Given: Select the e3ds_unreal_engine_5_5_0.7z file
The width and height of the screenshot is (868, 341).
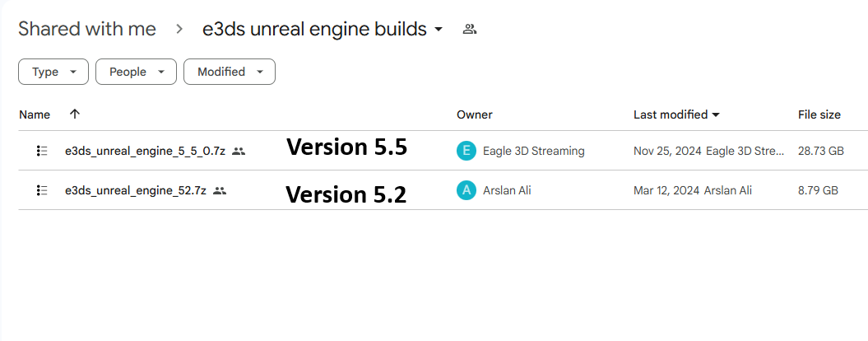Looking at the screenshot, I should 145,151.
